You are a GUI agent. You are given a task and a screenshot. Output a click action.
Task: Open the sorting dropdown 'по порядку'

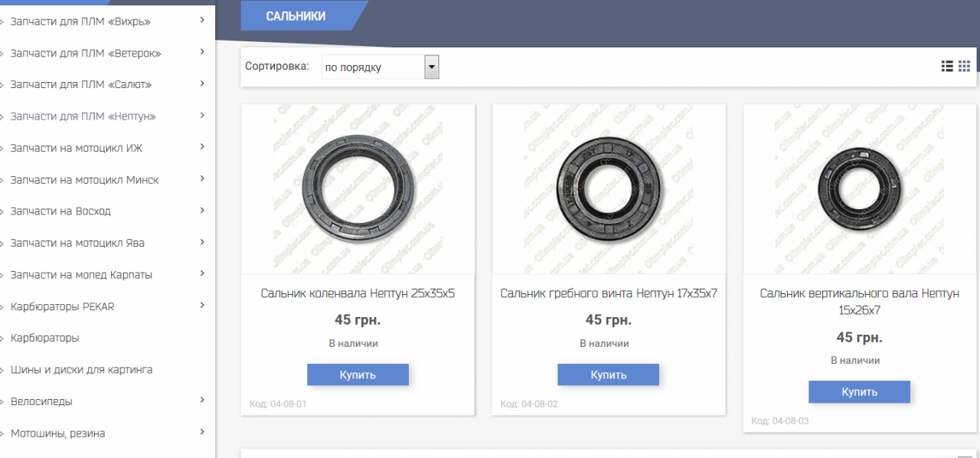(380, 67)
